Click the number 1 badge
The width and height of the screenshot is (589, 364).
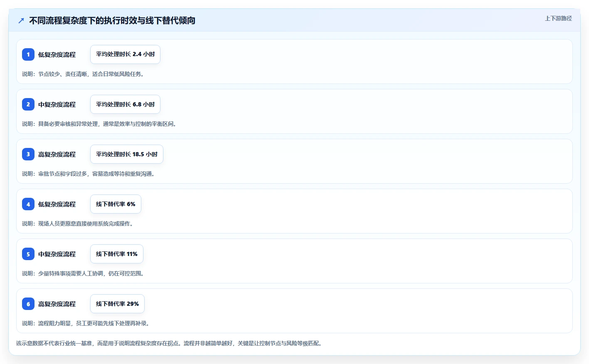(x=28, y=54)
